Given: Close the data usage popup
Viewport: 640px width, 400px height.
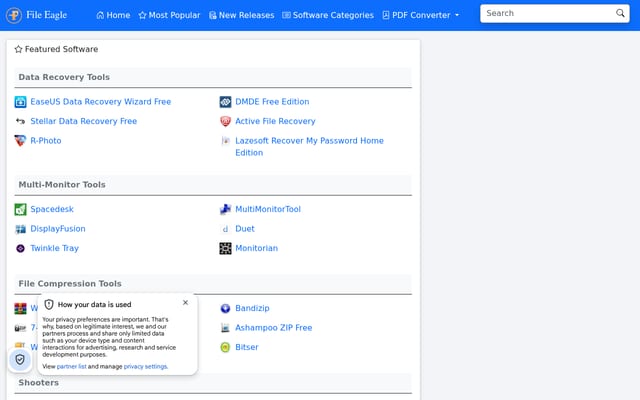Looking at the screenshot, I should (185, 302).
